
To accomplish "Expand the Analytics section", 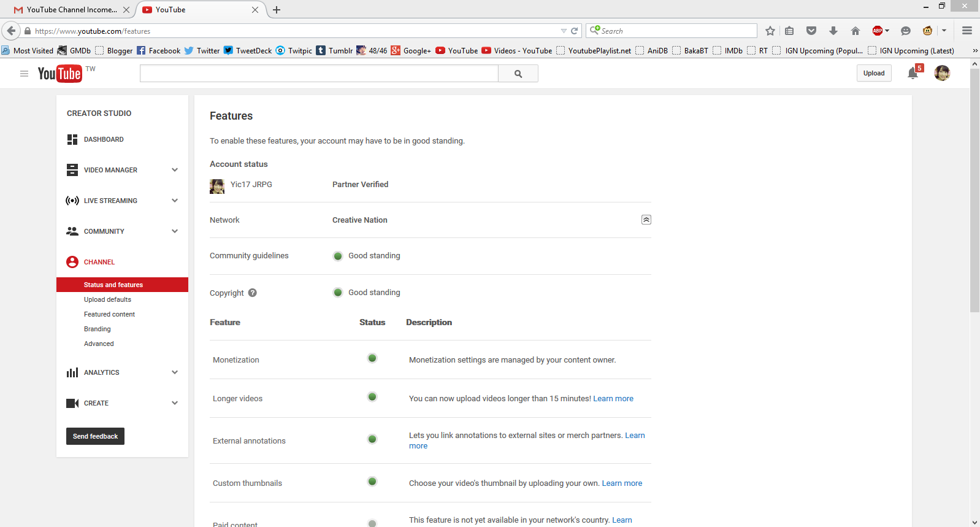I will pyautogui.click(x=175, y=372).
